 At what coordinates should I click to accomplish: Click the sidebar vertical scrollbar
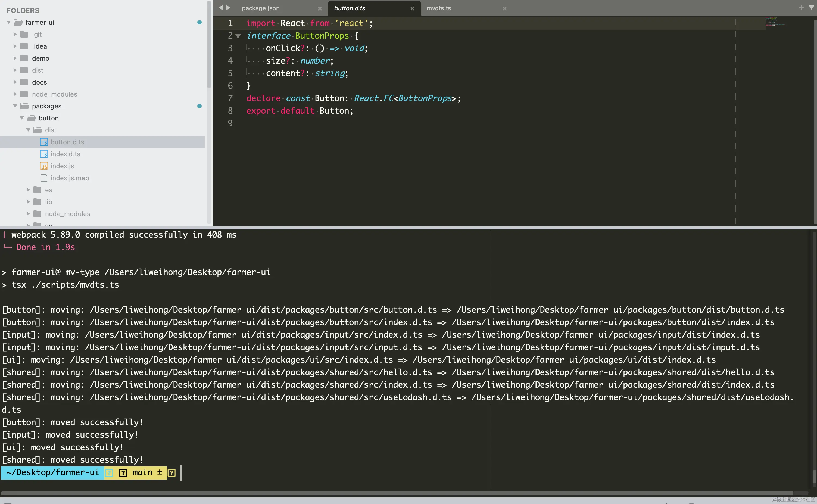click(x=209, y=45)
